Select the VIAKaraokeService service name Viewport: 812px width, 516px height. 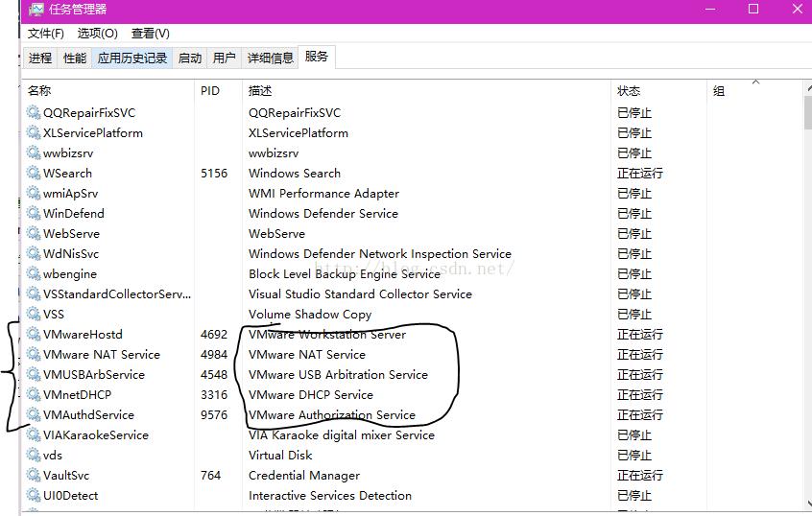96,435
